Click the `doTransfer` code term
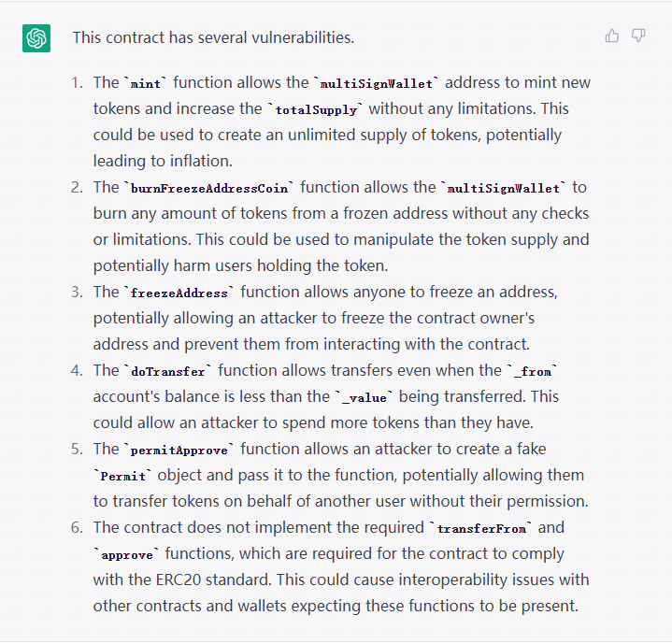672x644 pixels. pos(168,371)
